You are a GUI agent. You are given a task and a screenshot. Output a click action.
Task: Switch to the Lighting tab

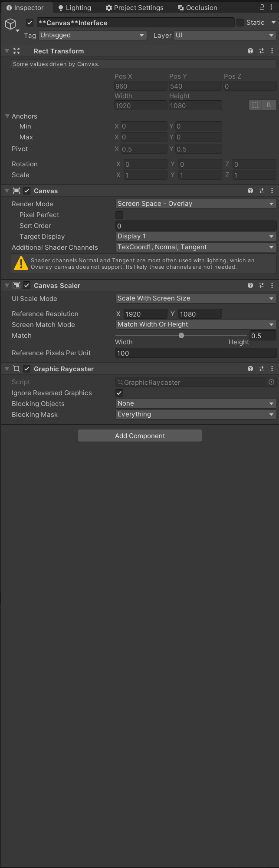(75, 8)
